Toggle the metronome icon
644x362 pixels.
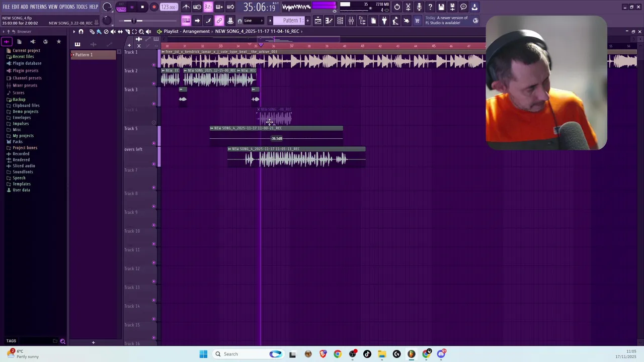[186, 7]
